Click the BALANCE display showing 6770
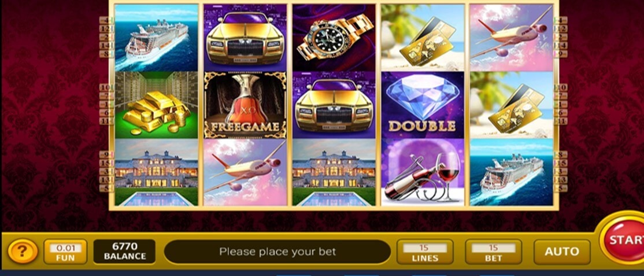644x276 pixels. (124, 251)
